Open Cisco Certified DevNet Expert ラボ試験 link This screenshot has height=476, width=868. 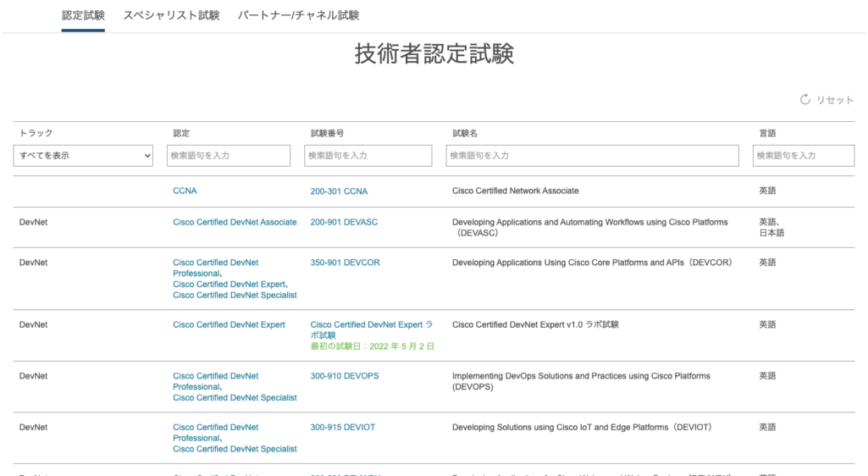tap(372, 329)
